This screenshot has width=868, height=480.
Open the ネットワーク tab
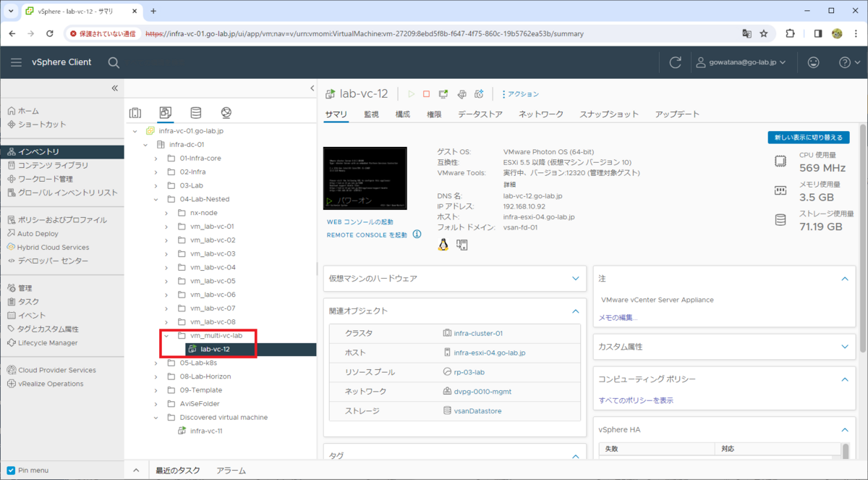point(541,114)
